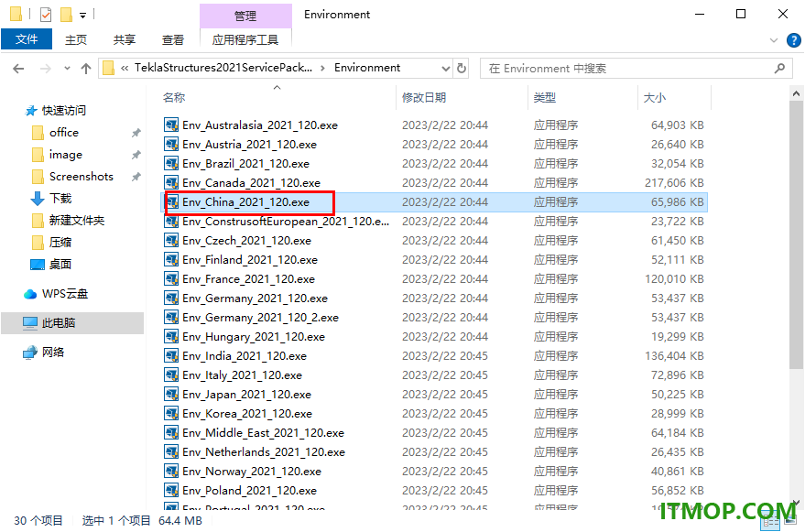This screenshot has height=532, width=805.
Task: Open the 文件 menu
Action: [27, 39]
